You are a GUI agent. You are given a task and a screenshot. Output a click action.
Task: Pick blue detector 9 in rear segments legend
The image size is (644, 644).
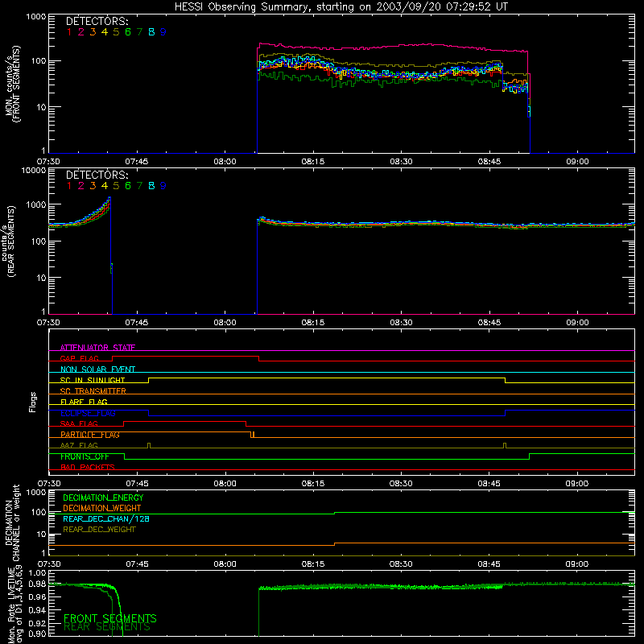163,186
